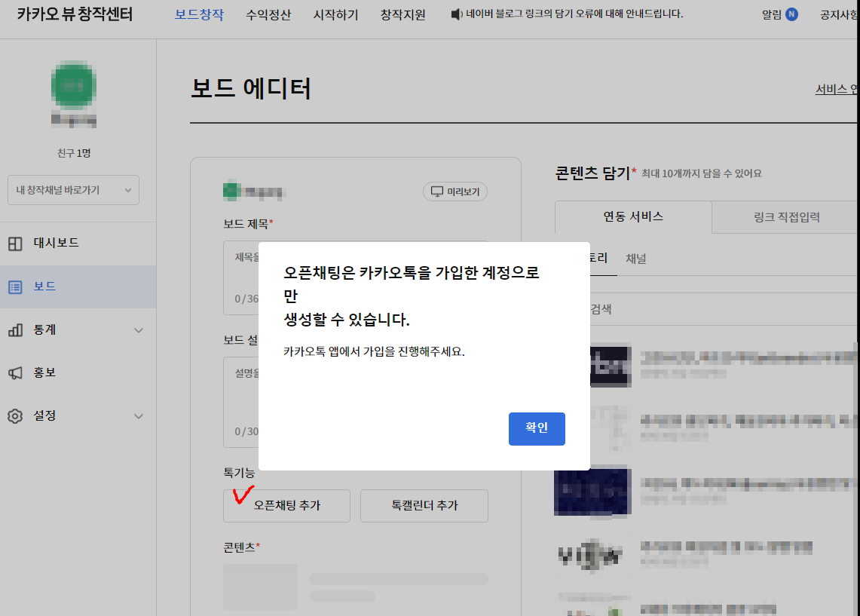Click 설정 label in sidebar

(x=45, y=415)
